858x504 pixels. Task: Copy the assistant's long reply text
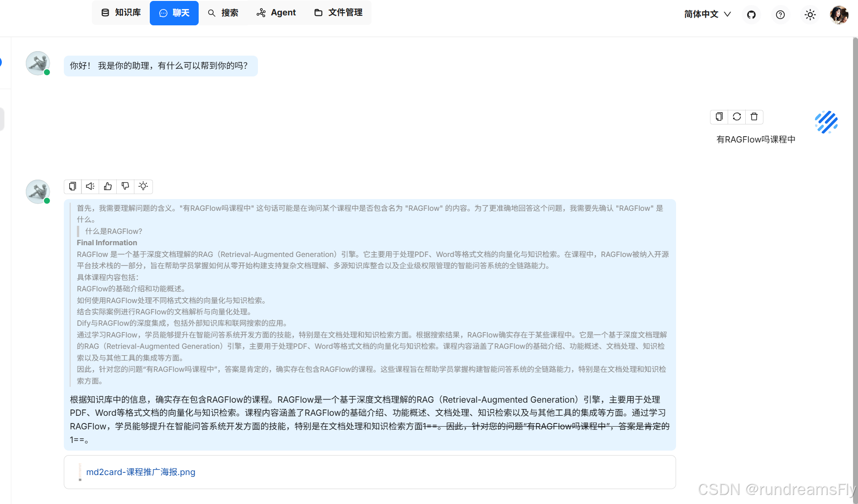pos(72,186)
